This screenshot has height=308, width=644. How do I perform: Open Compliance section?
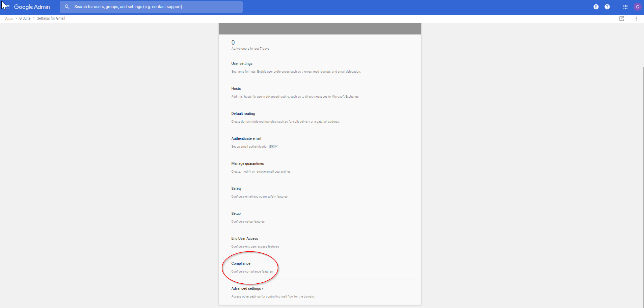tap(320, 267)
